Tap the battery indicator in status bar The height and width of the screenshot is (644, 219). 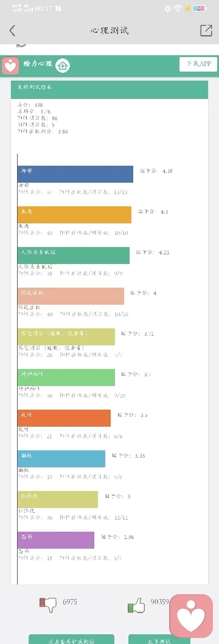tap(200, 8)
